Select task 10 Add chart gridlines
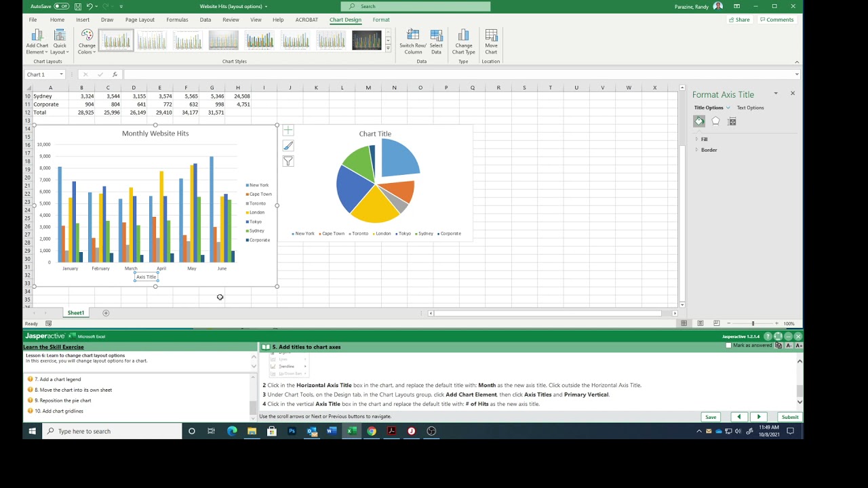The height and width of the screenshot is (488, 868). click(x=59, y=411)
